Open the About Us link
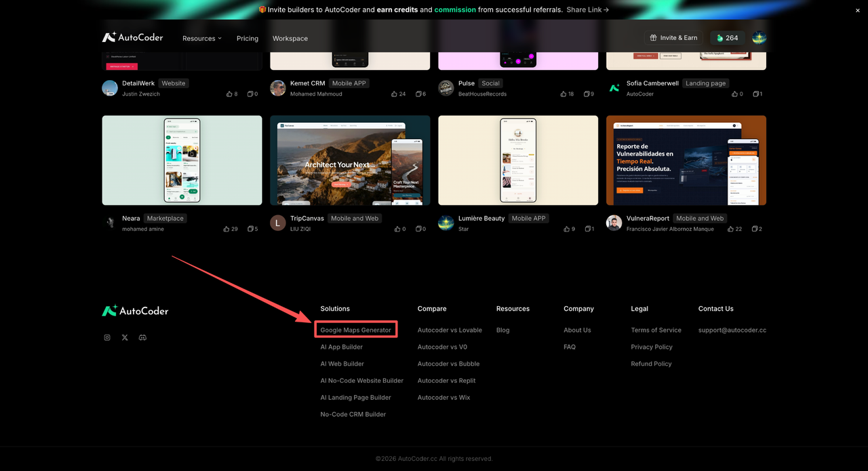The image size is (868, 471). point(577,330)
